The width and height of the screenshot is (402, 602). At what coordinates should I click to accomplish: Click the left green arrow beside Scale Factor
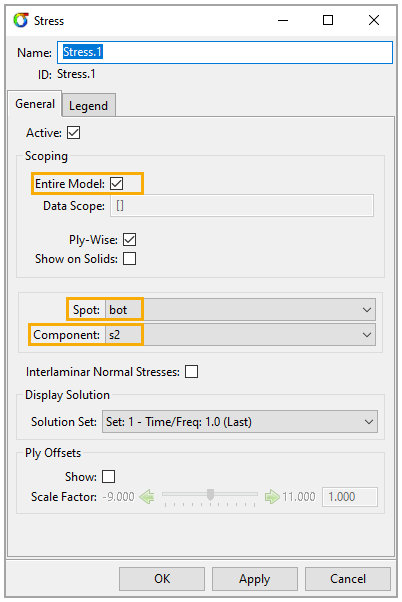pos(146,496)
